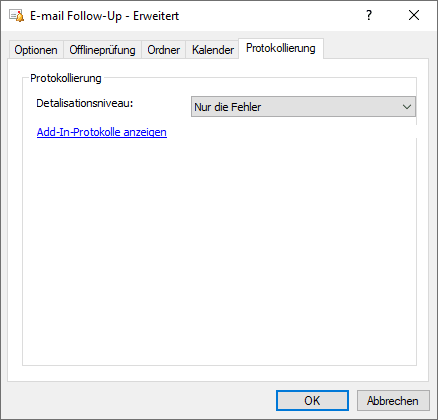Switch to the Optionen tab
The height and width of the screenshot is (420, 438).
(x=36, y=50)
